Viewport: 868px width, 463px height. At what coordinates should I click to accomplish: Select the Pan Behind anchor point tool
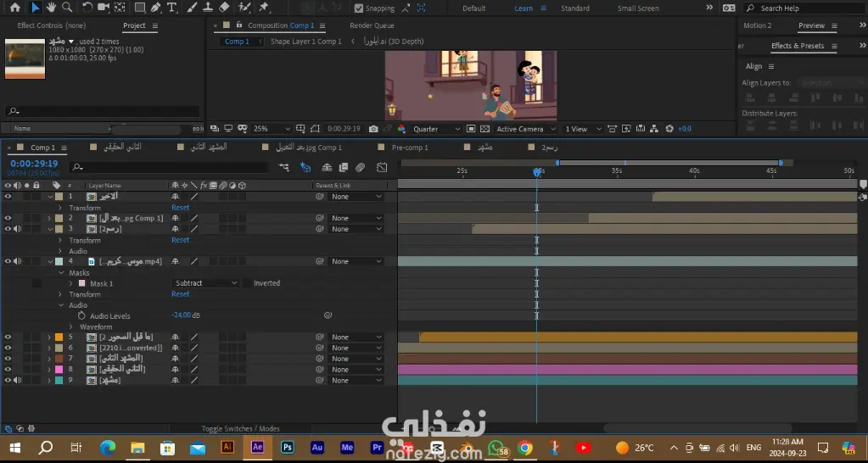120,7
